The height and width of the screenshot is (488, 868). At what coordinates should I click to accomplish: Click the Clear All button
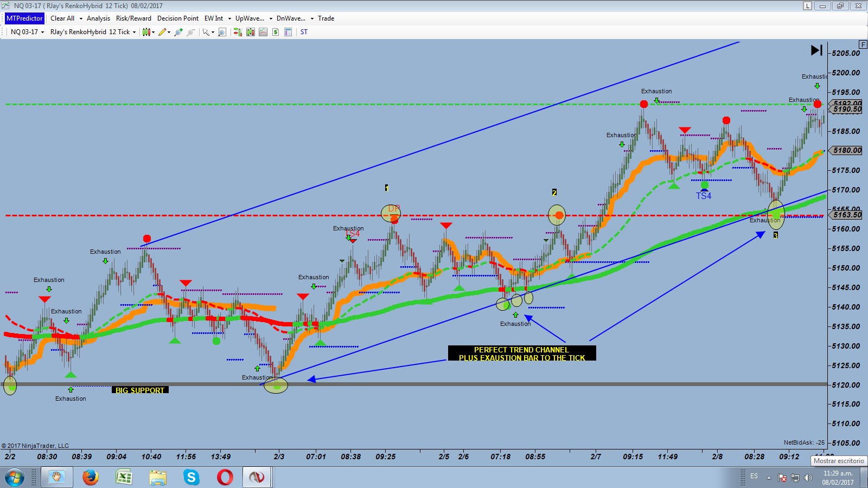[x=62, y=18]
